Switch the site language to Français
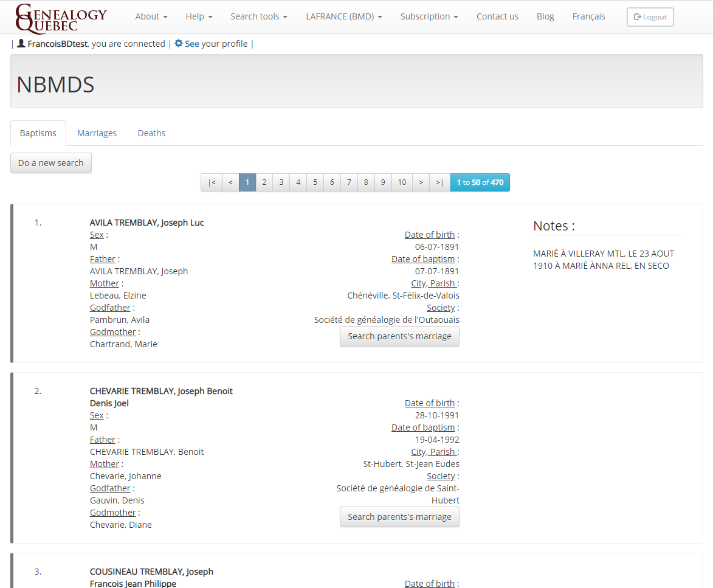The width and height of the screenshot is (713, 588). click(x=589, y=16)
